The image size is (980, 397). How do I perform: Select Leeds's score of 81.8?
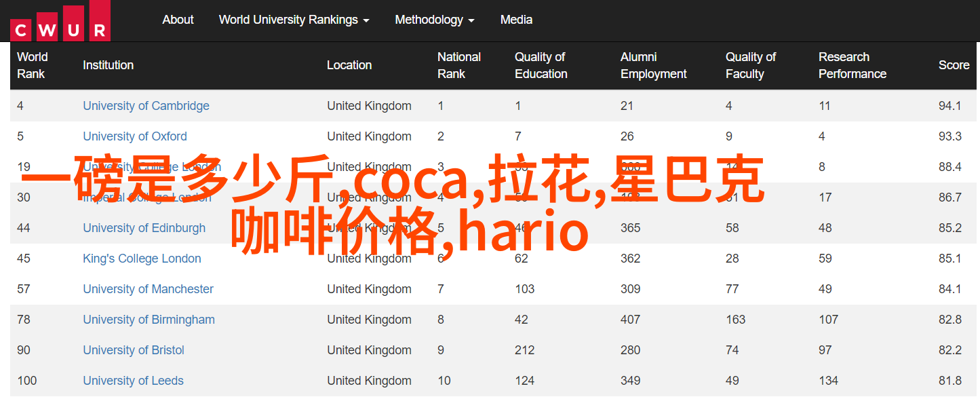[x=950, y=381]
